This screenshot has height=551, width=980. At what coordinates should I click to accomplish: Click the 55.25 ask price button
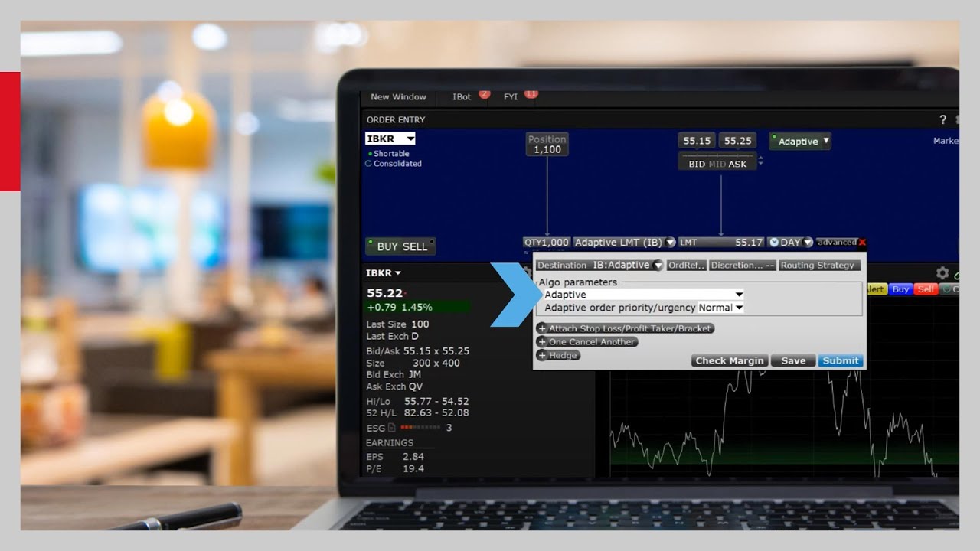[x=738, y=141]
